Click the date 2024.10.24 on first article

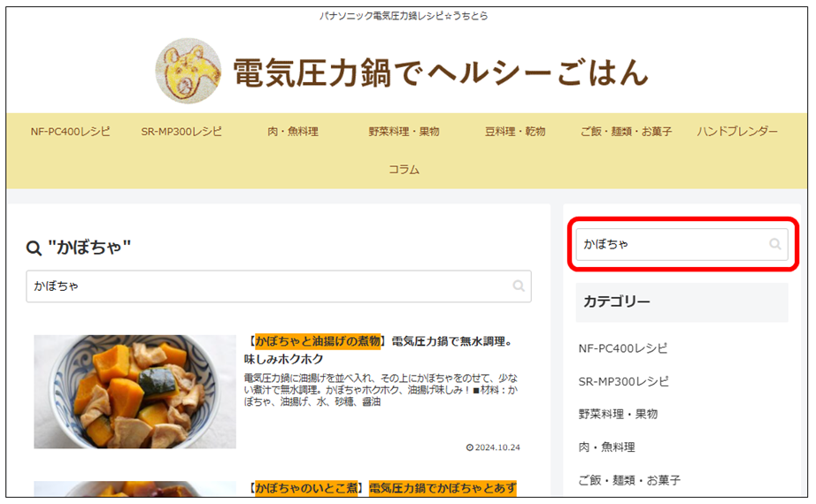click(493, 447)
